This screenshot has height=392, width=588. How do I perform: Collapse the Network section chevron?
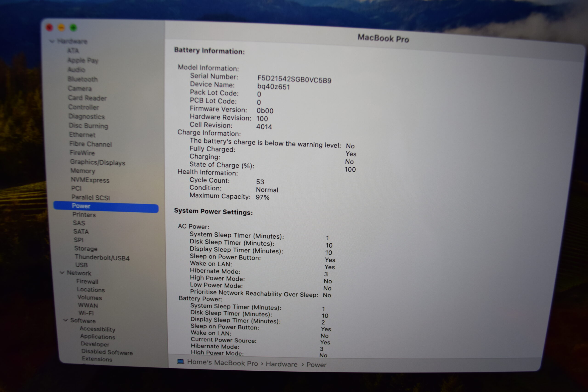point(62,273)
